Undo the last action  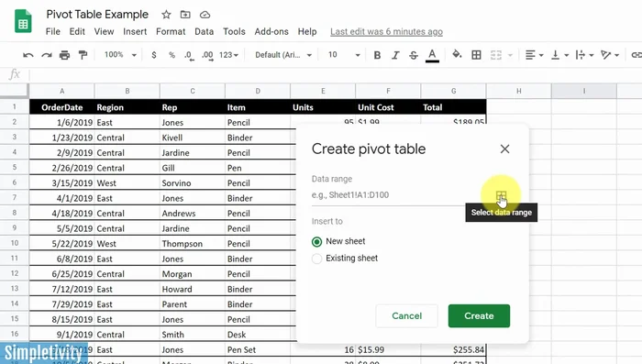pyautogui.click(x=28, y=55)
